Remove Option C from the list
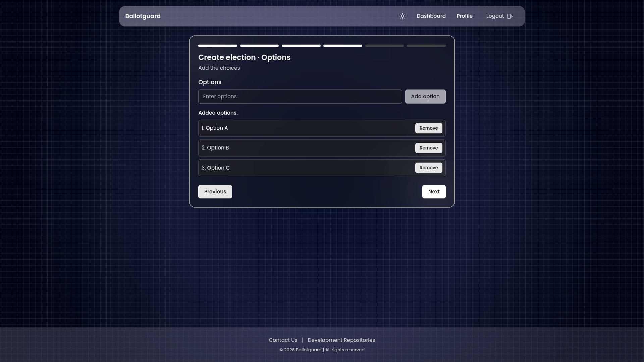Image resolution: width=644 pixels, height=362 pixels. click(429, 168)
